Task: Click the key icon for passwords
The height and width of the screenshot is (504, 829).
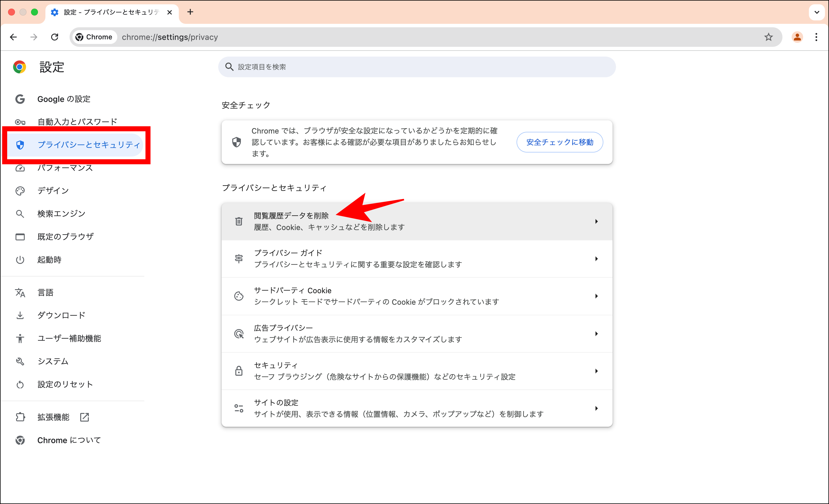Action: [x=20, y=122]
